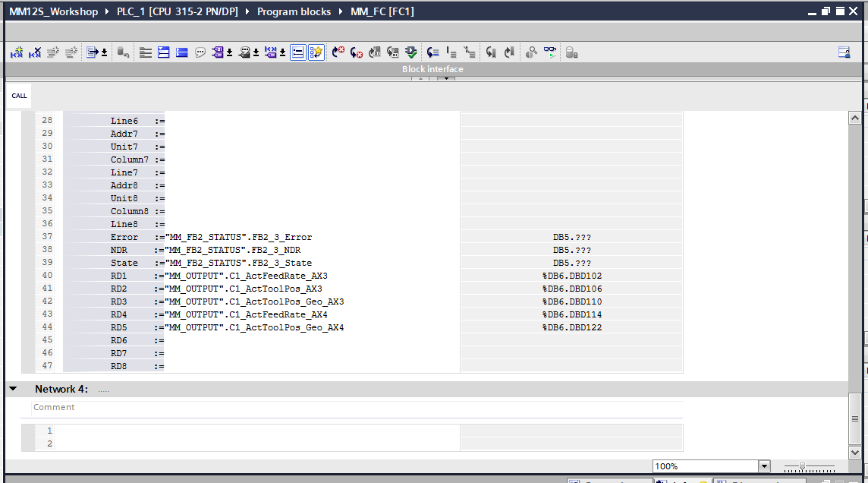Click open all networks icon

[x=164, y=52]
